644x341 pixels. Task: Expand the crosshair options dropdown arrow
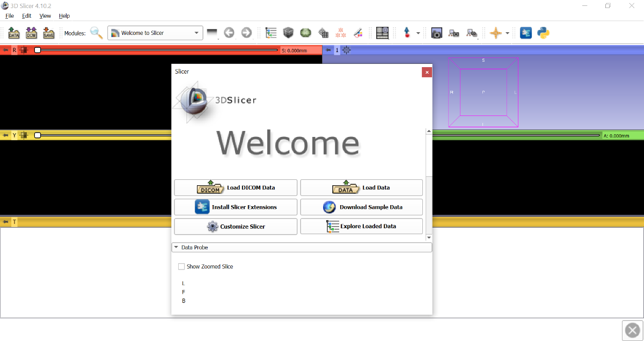[x=507, y=33]
